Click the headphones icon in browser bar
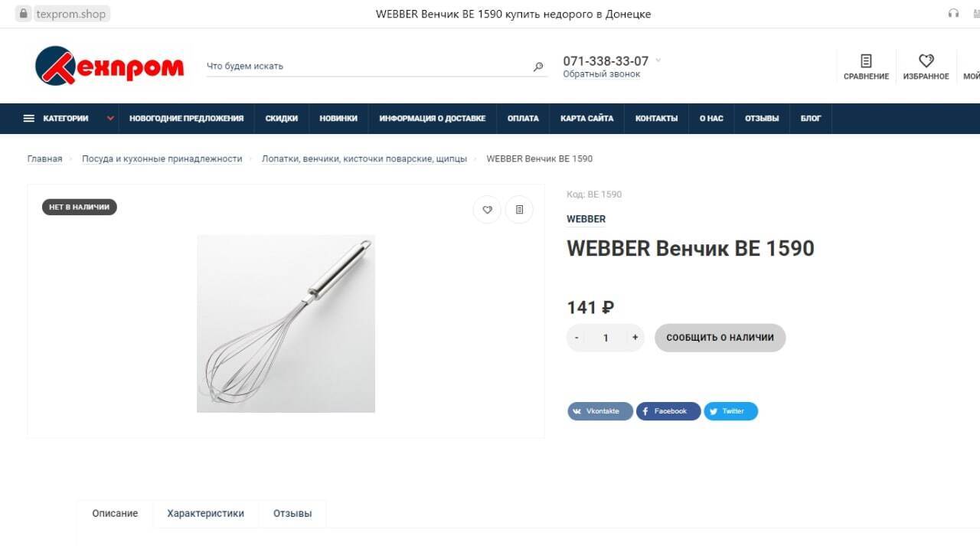The image size is (980, 546). pos(953,14)
